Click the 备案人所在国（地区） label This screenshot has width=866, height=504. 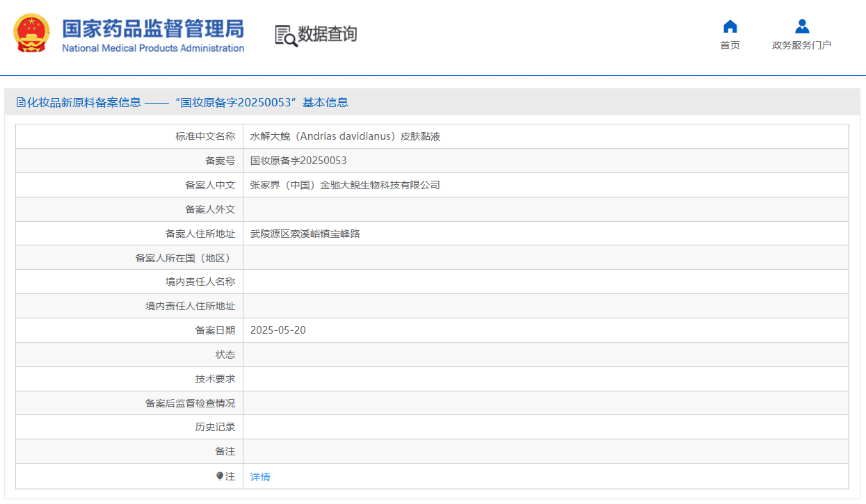pos(185,258)
